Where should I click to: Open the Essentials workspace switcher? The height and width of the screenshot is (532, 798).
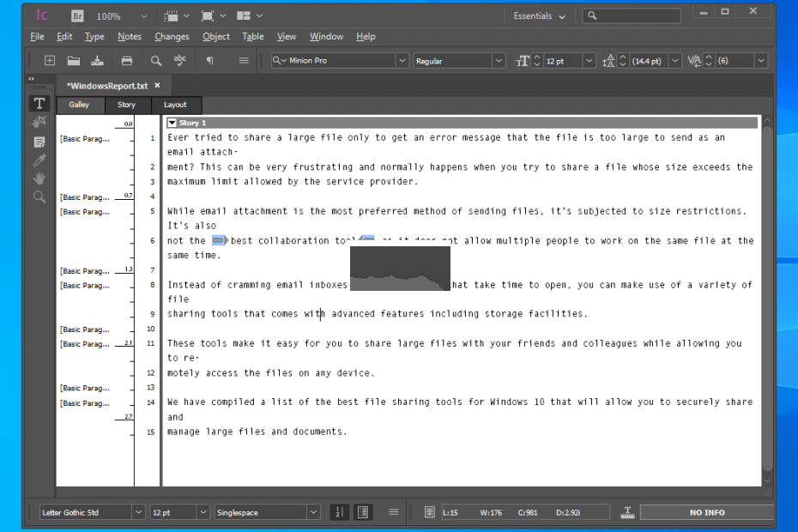click(539, 15)
